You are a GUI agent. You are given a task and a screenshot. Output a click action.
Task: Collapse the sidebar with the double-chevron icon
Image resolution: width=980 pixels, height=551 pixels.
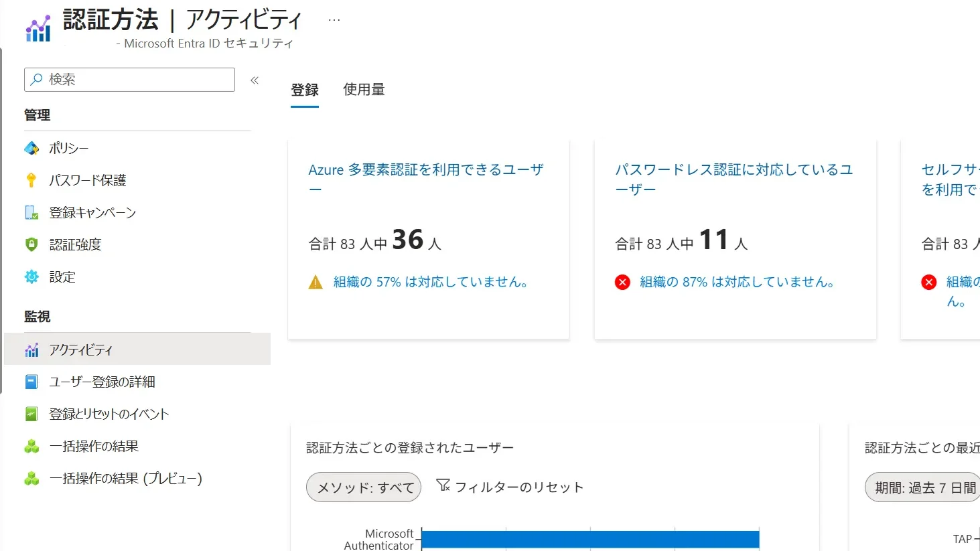coord(255,80)
